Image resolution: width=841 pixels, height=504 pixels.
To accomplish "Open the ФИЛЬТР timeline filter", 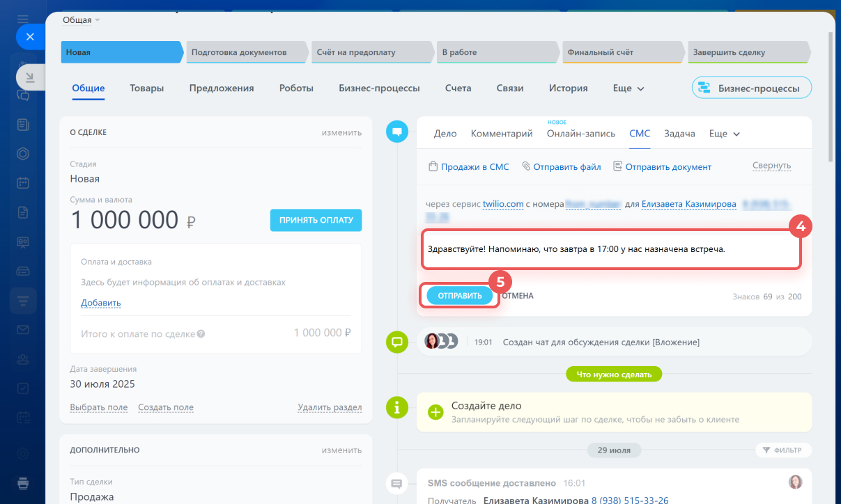I will [783, 450].
